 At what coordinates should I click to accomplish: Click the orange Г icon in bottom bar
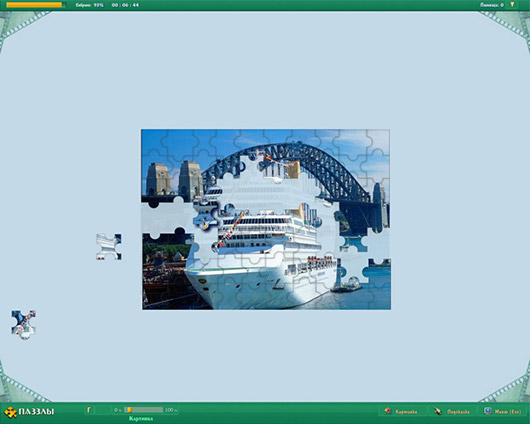[x=89, y=410]
